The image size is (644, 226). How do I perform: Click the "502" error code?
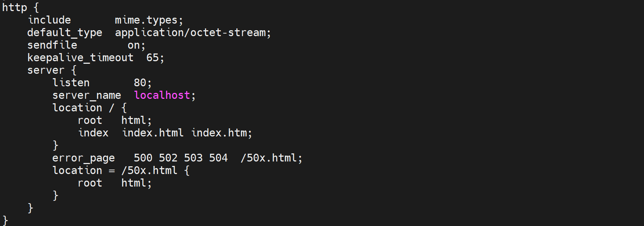point(168,158)
